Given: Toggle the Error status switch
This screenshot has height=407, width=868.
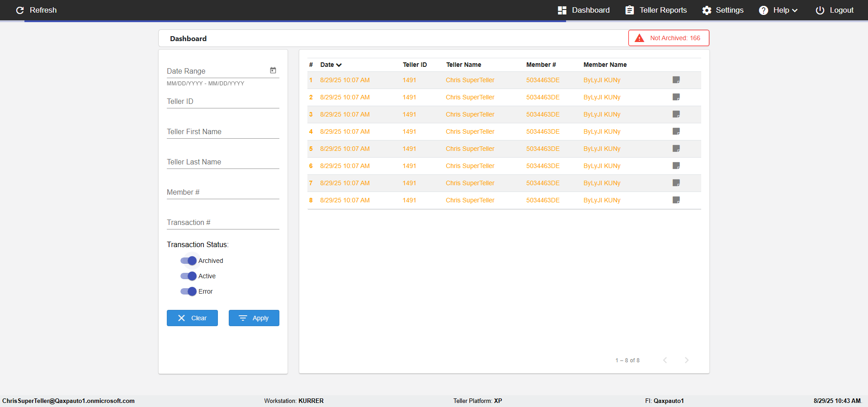Looking at the screenshot, I should [x=189, y=291].
